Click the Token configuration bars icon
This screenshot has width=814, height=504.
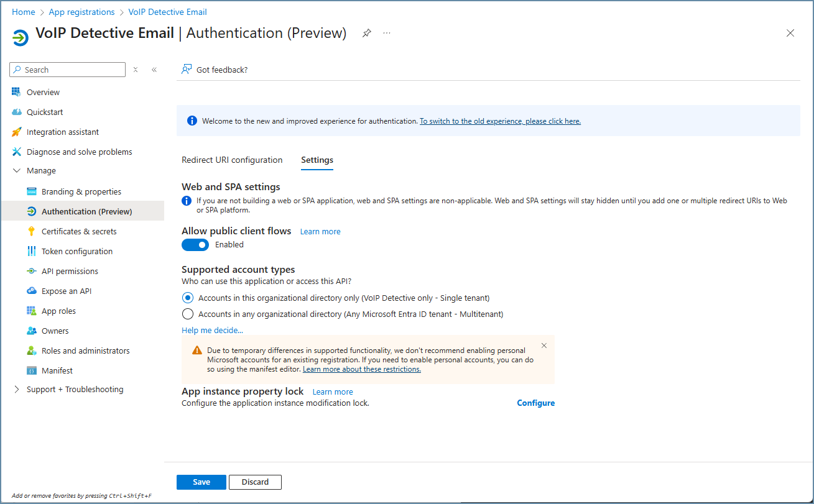(32, 251)
